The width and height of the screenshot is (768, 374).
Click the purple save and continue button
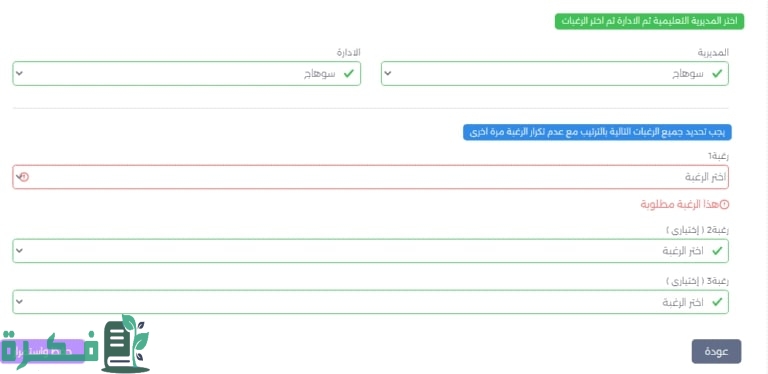pyautogui.click(x=43, y=351)
